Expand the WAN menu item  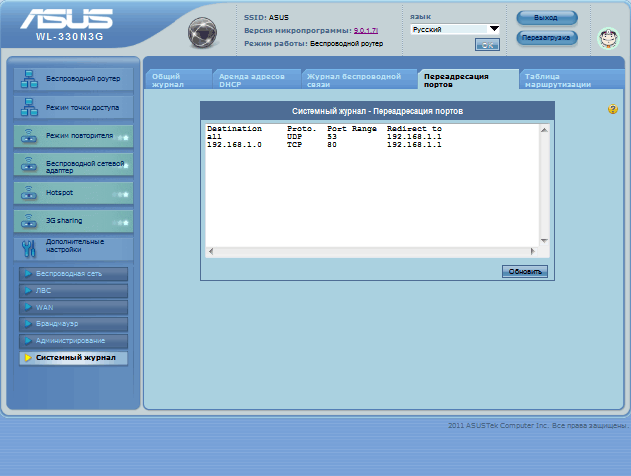(x=74, y=307)
